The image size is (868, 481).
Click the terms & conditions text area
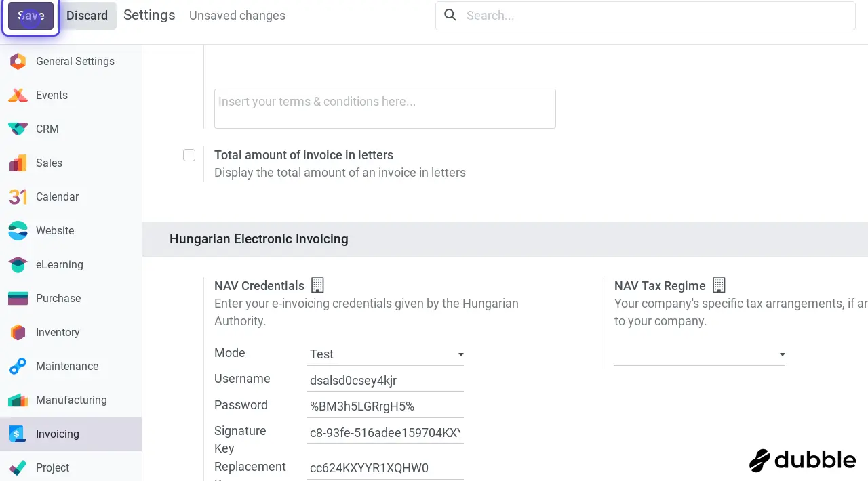pyautogui.click(x=384, y=108)
